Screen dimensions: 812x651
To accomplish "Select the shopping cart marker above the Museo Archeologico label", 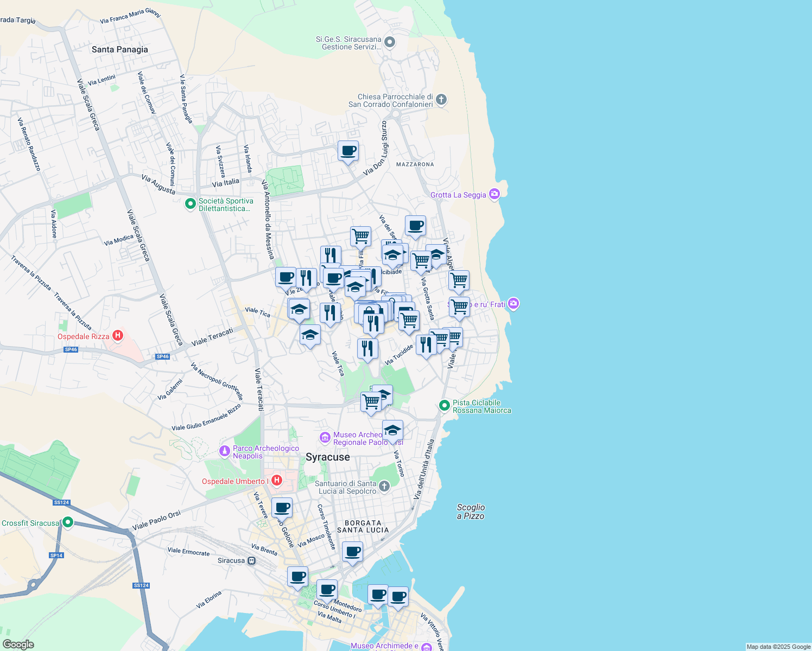I will click(371, 403).
